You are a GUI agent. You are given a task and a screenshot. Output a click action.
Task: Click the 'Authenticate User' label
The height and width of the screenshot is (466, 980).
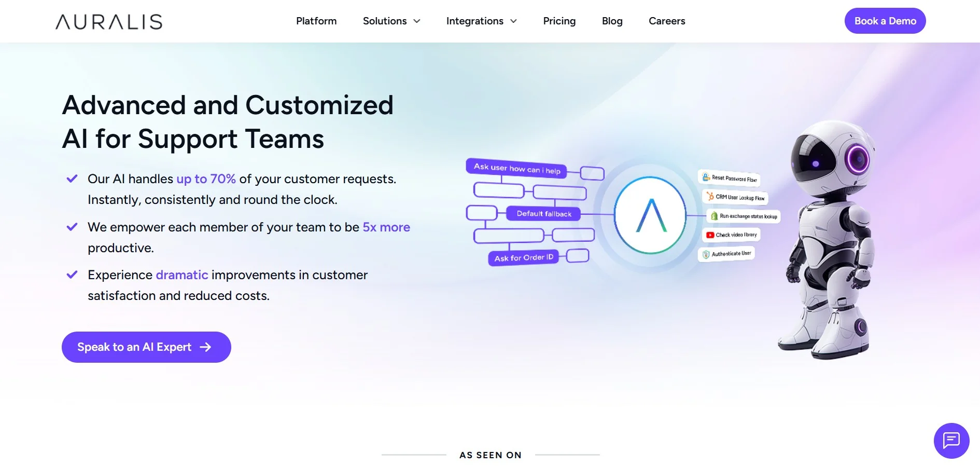pyautogui.click(x=731, y=254)
